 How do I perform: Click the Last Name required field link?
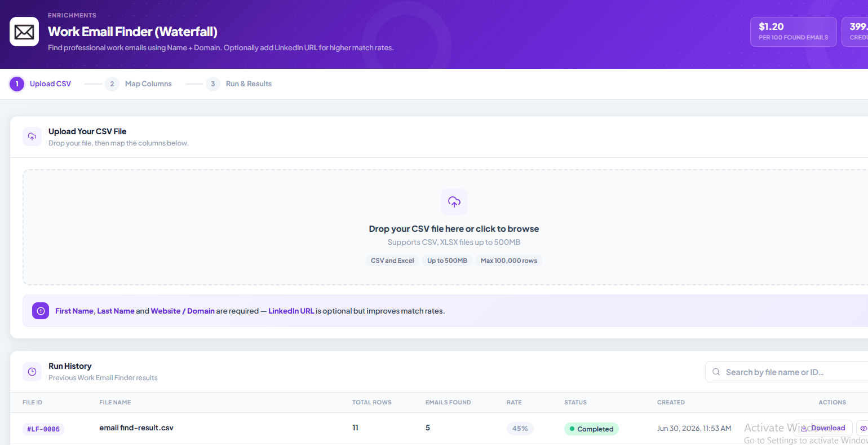coord(116,311)
